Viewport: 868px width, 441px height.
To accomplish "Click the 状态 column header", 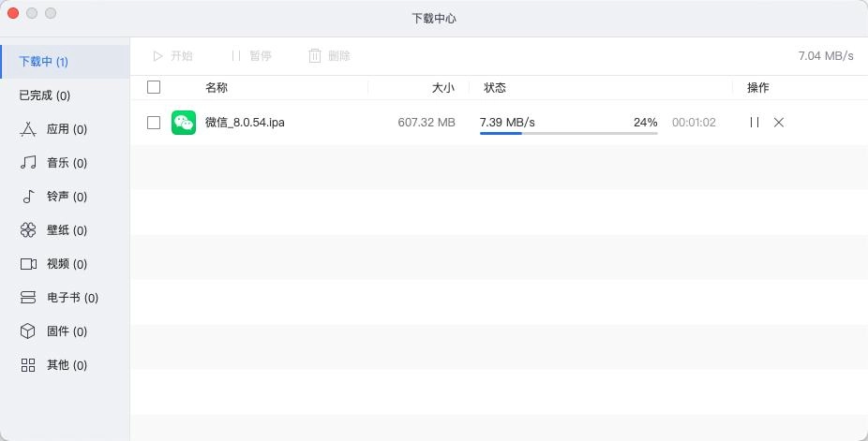I will [x=495, y=88].
